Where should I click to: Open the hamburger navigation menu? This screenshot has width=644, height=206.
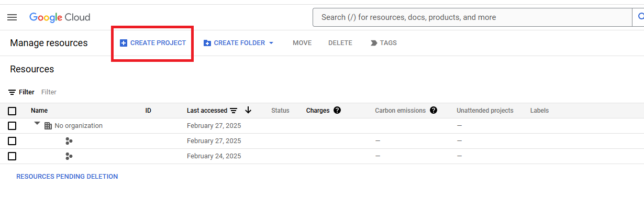tap(12, 17)
